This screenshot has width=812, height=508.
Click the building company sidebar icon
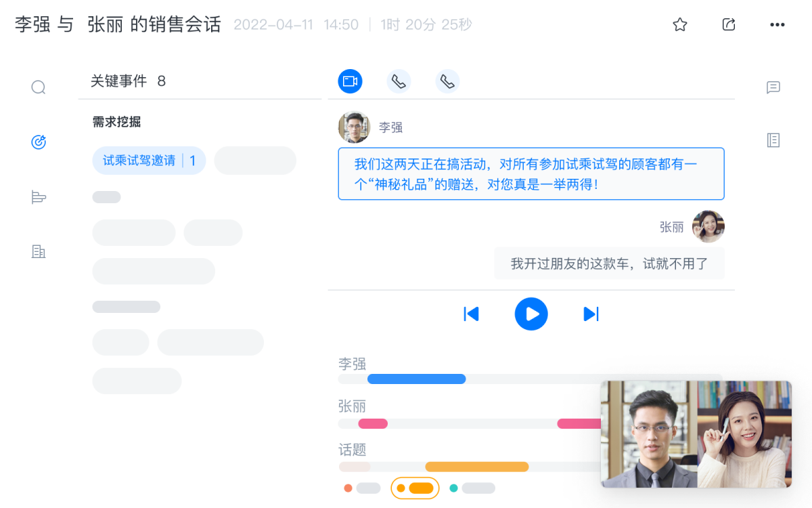39,252
